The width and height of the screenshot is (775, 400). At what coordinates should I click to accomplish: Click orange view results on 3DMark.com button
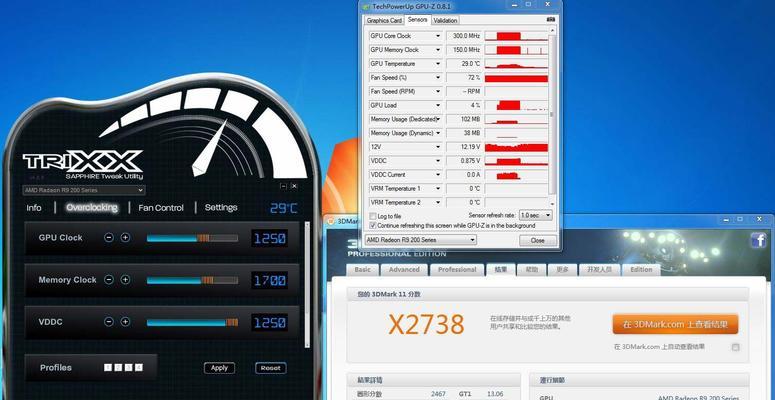click(x=675, y=324)
